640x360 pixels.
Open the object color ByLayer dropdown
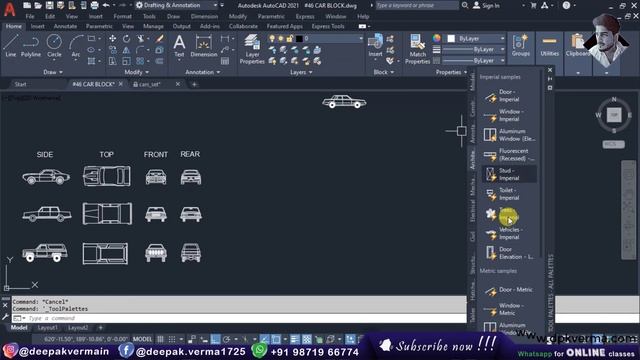click(476, 38)
